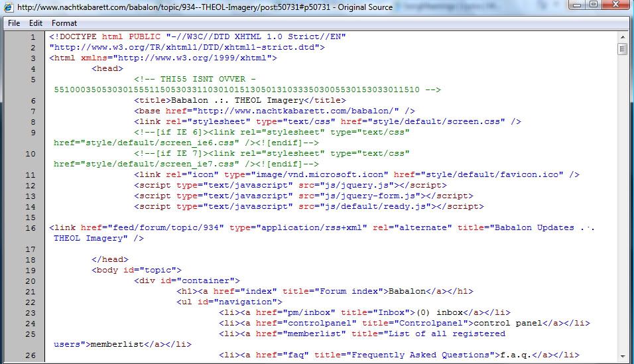The image size is (634, 364).
Task: Click the h1 'Forum index' Babalon line
Action: coord(325,291)
